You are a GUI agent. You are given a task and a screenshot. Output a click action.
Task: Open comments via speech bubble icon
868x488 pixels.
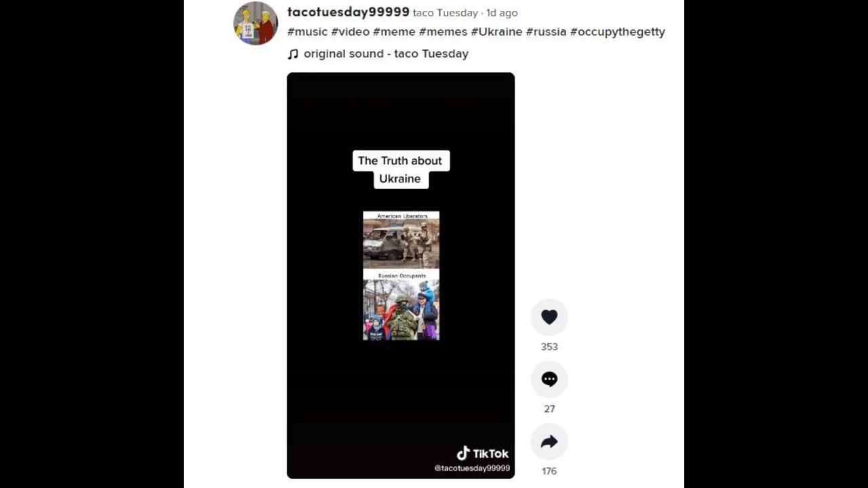[549, 380]
